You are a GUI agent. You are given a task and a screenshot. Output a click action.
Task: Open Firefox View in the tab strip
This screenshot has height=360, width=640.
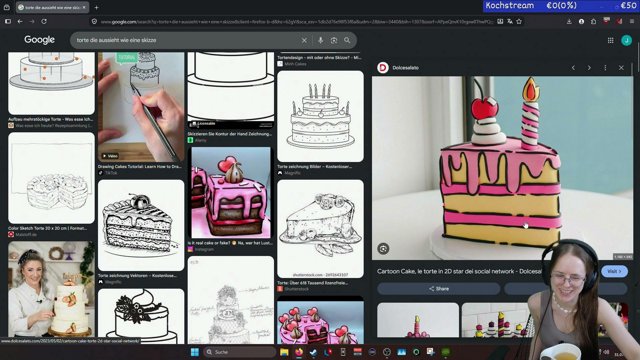(7, 7)
